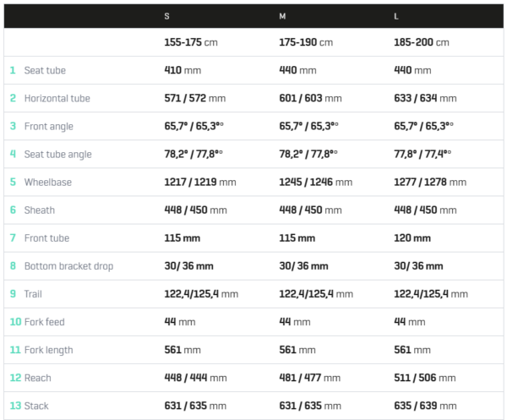This screenshot has height=420, width=507.
Task: Click the 185-200 cm height value
Action: 422,42
